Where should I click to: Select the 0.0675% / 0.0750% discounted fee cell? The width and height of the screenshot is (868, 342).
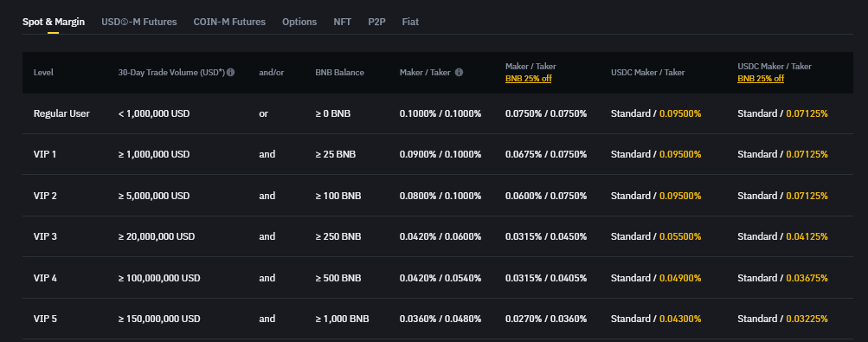[x=546, y=154]
